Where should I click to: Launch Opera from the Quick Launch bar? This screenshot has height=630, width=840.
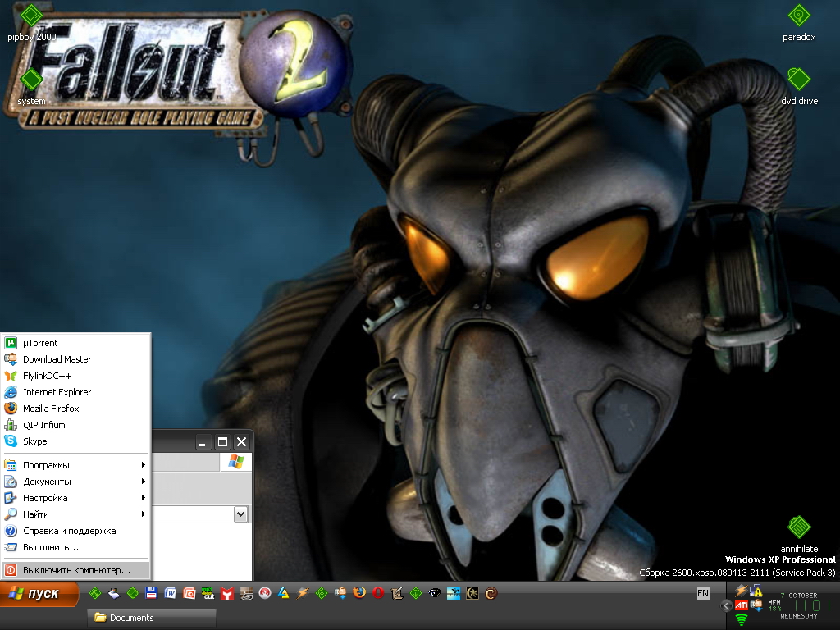377,593
